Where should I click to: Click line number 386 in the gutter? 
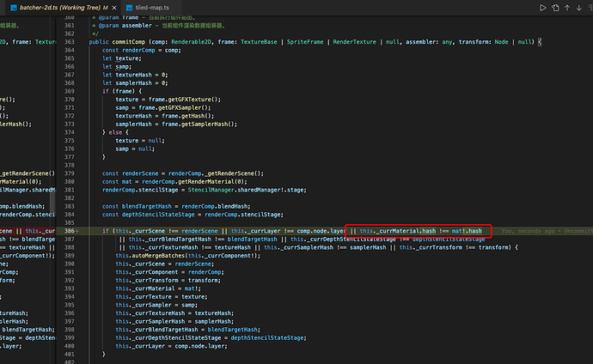(70, 231)
